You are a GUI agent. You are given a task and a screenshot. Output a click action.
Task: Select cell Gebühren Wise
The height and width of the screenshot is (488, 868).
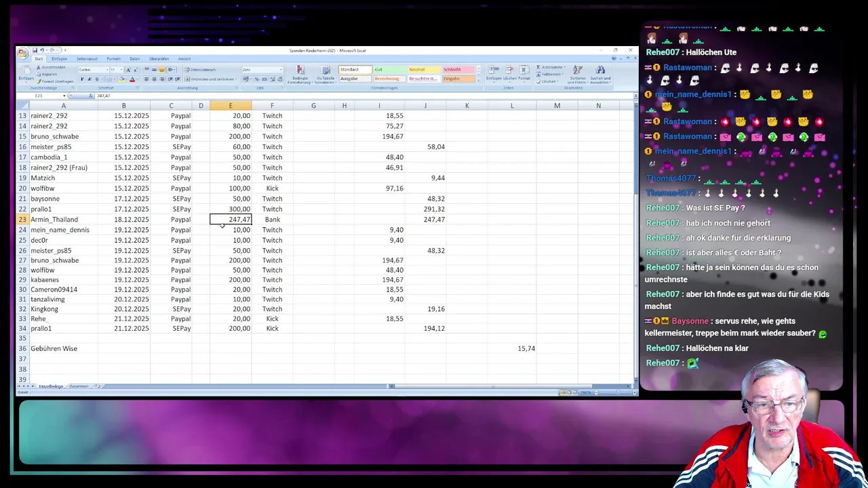coord(64,348)
